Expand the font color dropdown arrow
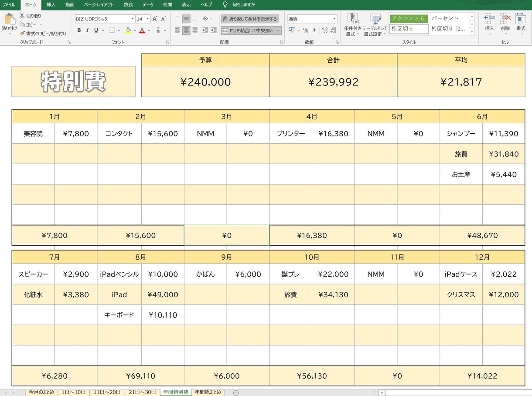The image size is (532, 396). click(x=149, y=30)
